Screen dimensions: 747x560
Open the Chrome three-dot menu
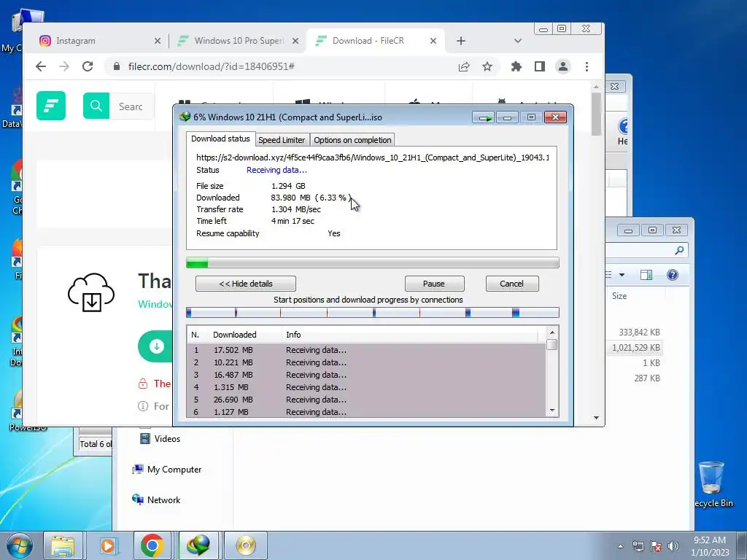587,66
